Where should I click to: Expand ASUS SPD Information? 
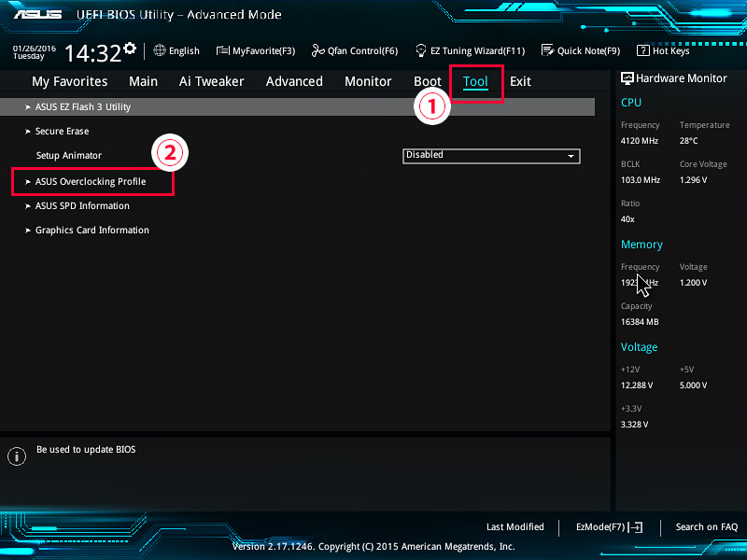click(82, 206)
